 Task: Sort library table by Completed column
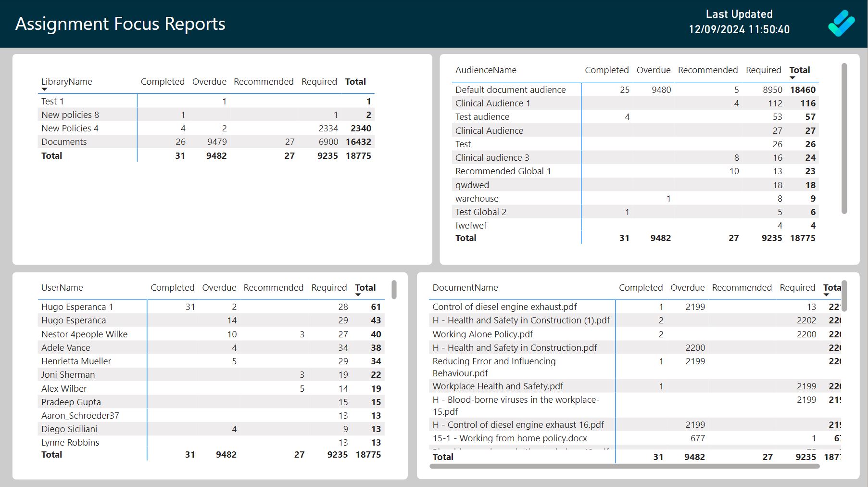pyautogui.click(x=163, y=82)
